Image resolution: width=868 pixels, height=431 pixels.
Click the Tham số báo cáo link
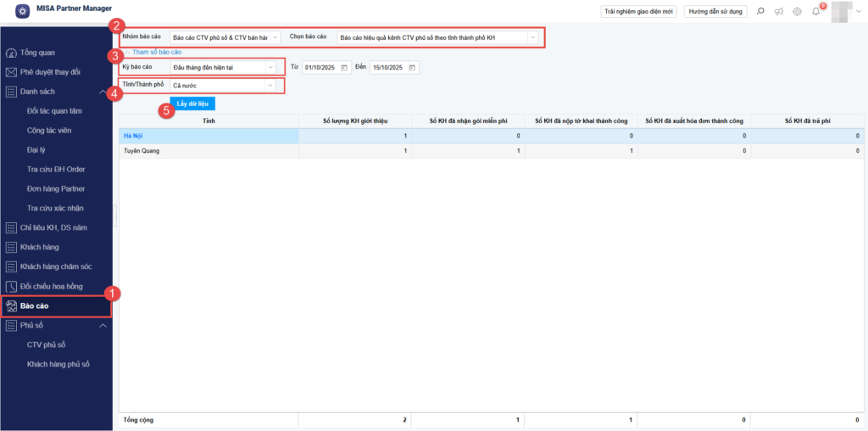coord(157,52)
